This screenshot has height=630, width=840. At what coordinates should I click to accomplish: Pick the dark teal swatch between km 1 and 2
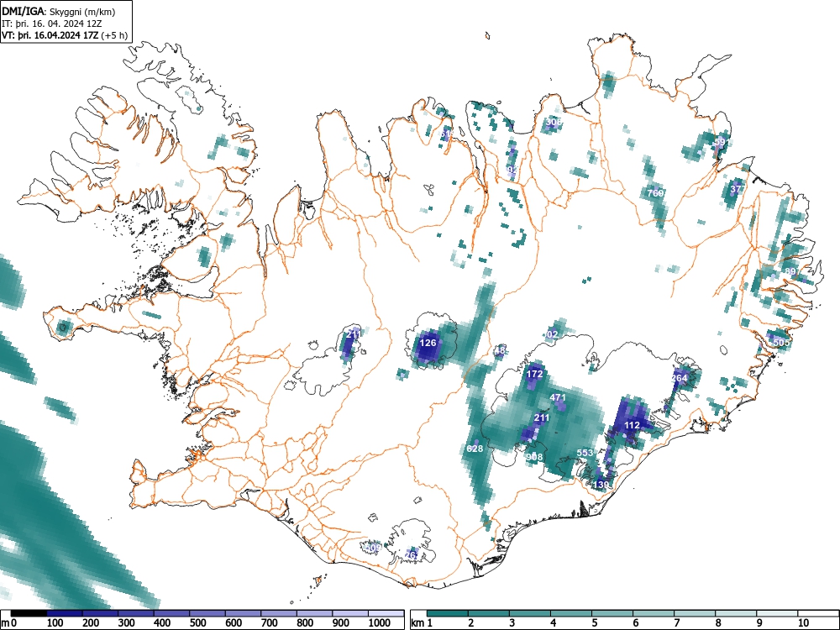[x=448, y=613]
